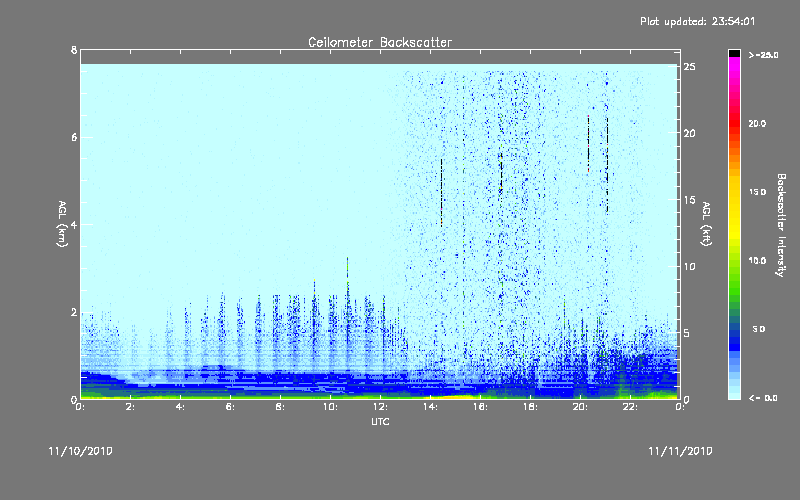Click the left 'AGL (km)' axis label
Image resolution: width=800 pixels, height=500 pixels.
click(x=62, y=224)
